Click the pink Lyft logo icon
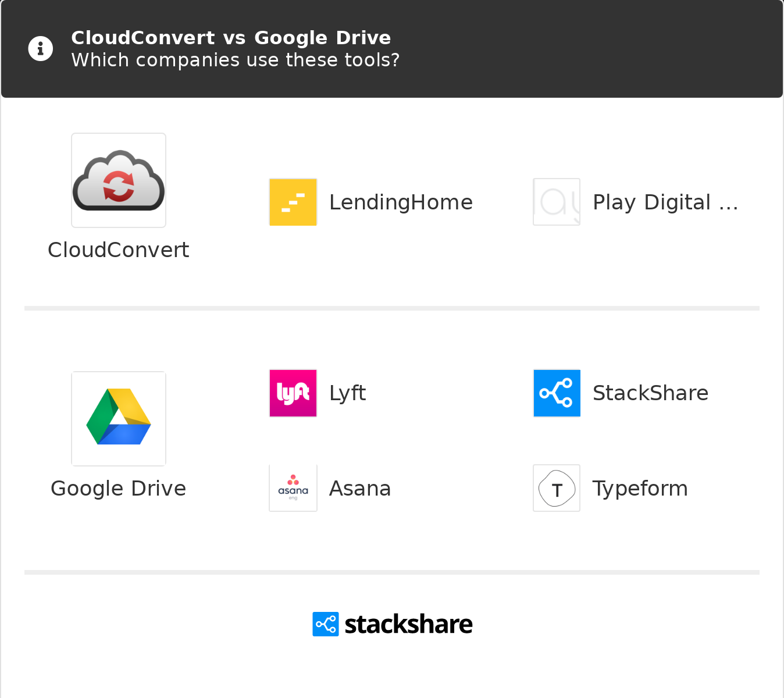Screen dimensions: 784x698 [293, 393]
